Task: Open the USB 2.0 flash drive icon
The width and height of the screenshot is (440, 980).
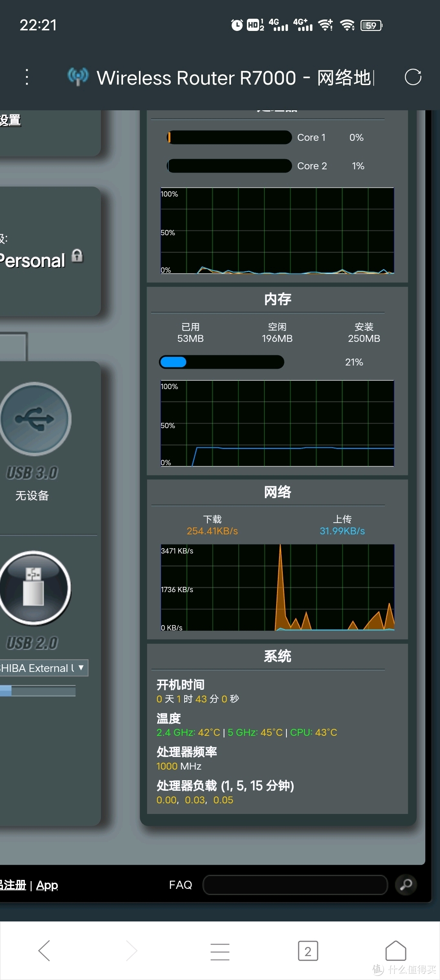Action: (x=35, y=588)
